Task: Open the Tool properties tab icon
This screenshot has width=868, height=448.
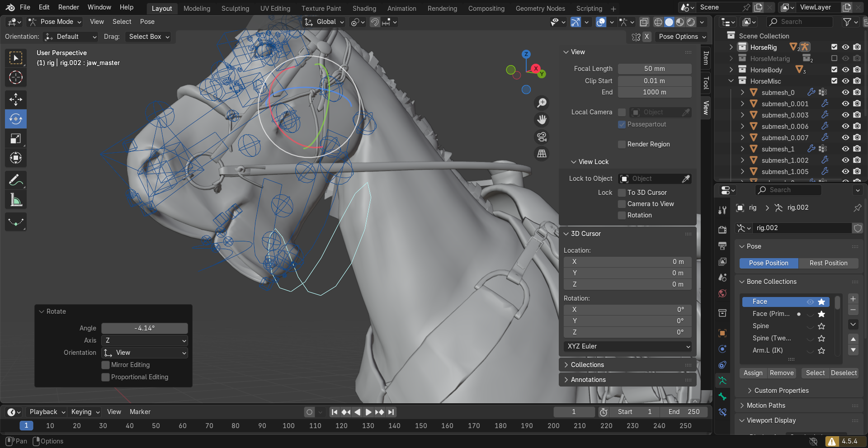Action: coord(722,210)
